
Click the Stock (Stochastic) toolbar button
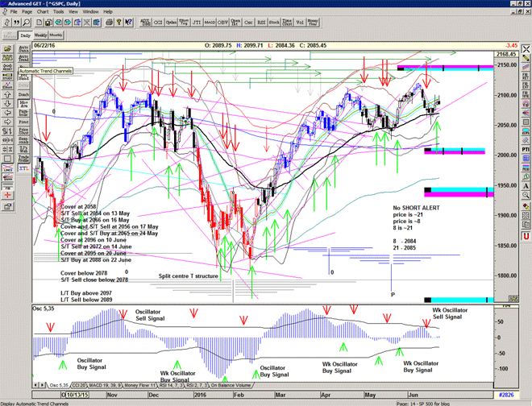click(276, 22)
